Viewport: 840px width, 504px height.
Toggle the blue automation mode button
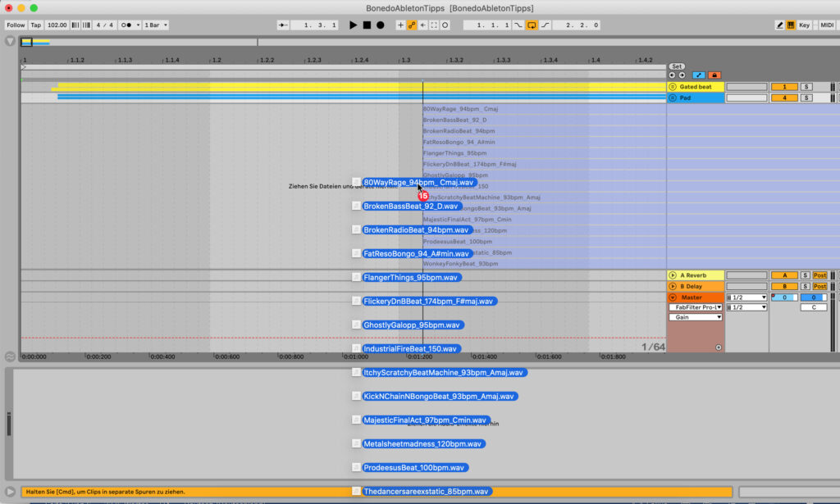coord(699,75)
